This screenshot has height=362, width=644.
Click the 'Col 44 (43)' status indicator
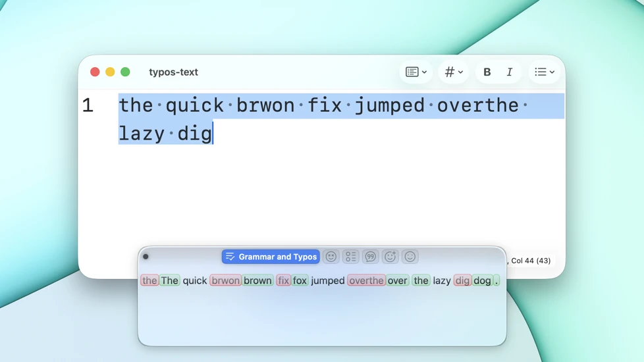(x=531, y=261)
